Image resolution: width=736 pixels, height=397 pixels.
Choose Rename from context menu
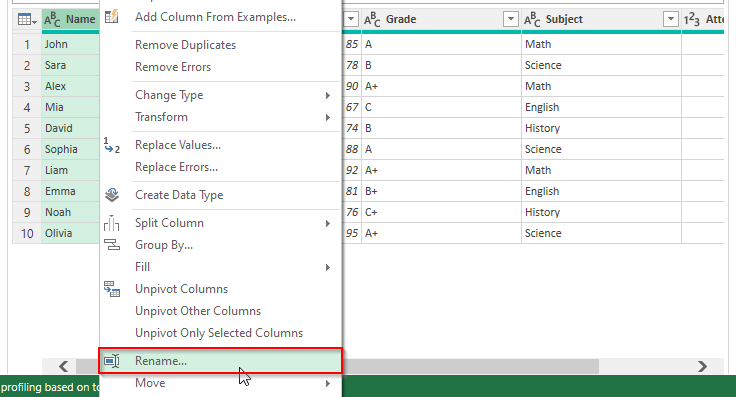[x=221, y=361]
